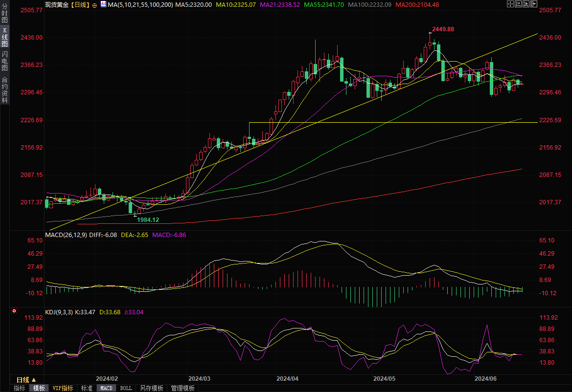This screenshot has height=392, width=572.
Task: Toggle the MACD template button
Action: click(106, 388)
